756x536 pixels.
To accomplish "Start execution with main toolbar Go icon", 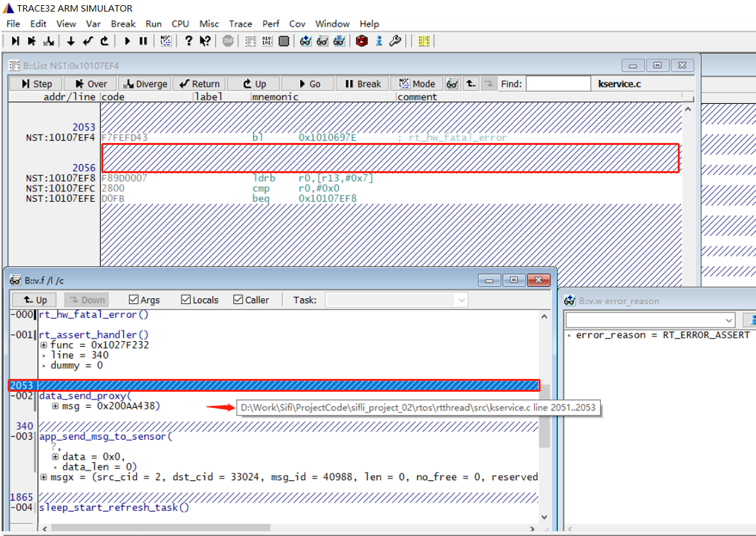I will pos(127,41).
